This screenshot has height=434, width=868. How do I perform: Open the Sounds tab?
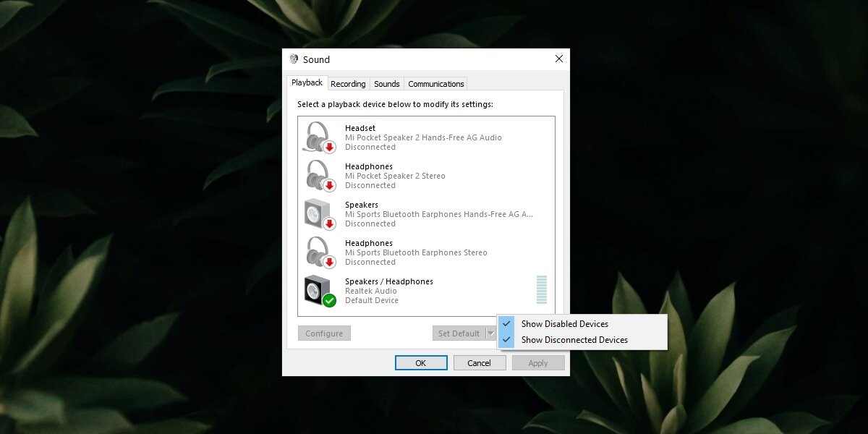386,83
